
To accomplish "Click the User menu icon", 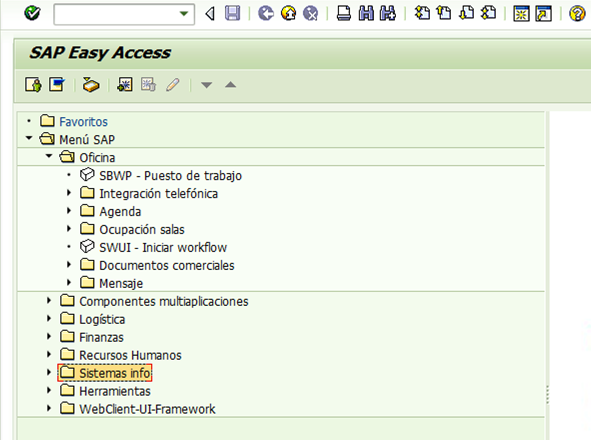I will pyautogui.click(x=33, y=84).
